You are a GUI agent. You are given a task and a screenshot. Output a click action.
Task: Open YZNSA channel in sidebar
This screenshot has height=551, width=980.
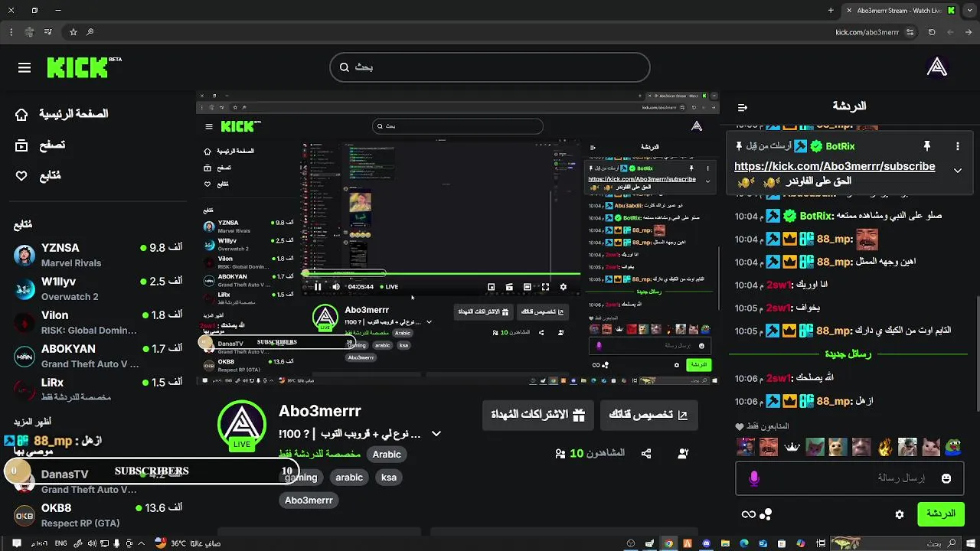[x=98, y=256]
